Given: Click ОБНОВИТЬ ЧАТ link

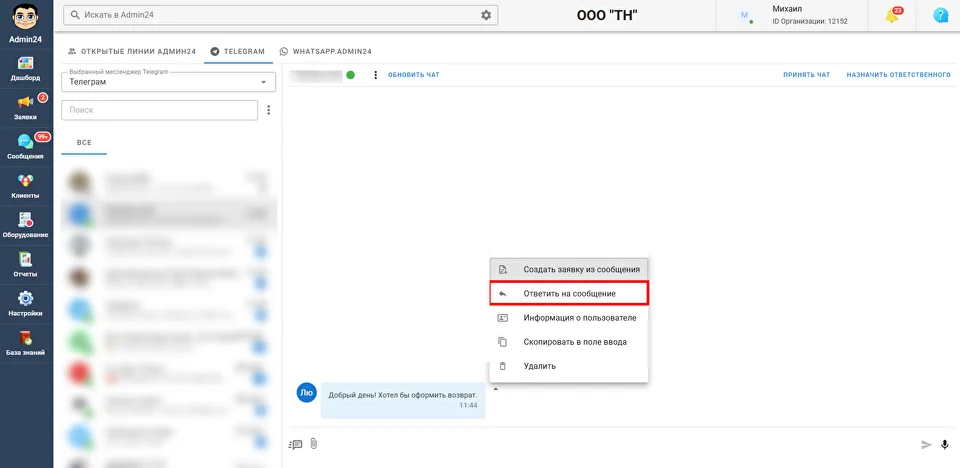Looking at the screenshot, I should tap(414, 75).
